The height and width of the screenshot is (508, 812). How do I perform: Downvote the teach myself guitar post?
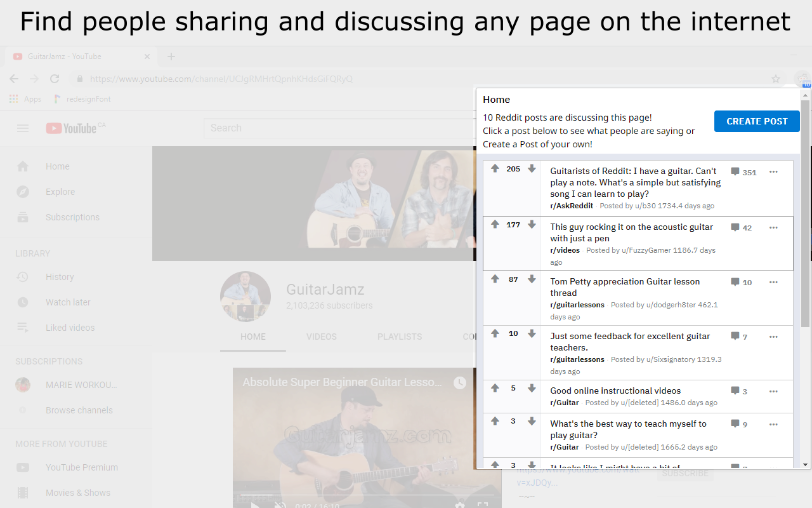(x=532, y=422)
